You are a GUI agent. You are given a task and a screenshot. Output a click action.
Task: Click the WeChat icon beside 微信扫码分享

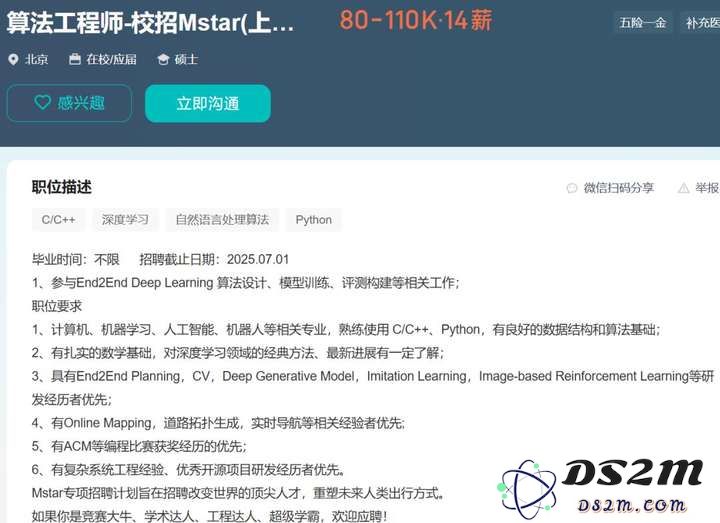(x=572, y=188)
